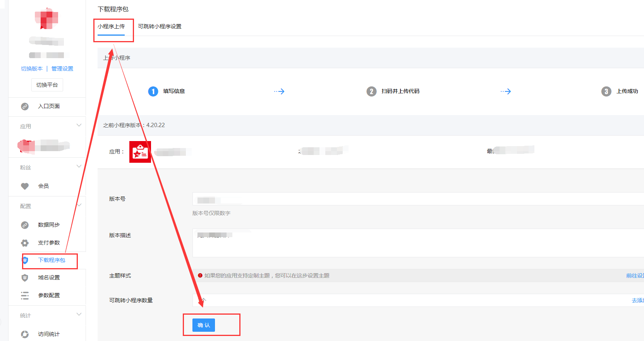Click the list icon beside 参数配置
644x341 pixels.
click(x=25, y=296)
